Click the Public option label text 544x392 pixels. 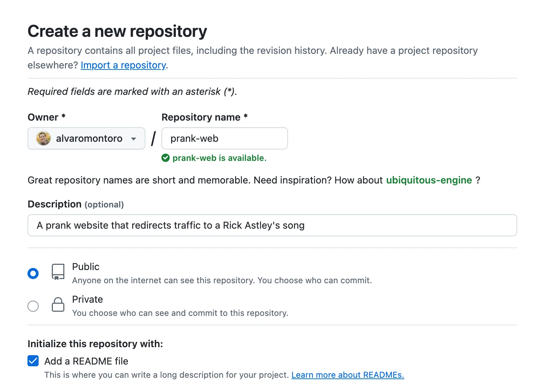86,267
